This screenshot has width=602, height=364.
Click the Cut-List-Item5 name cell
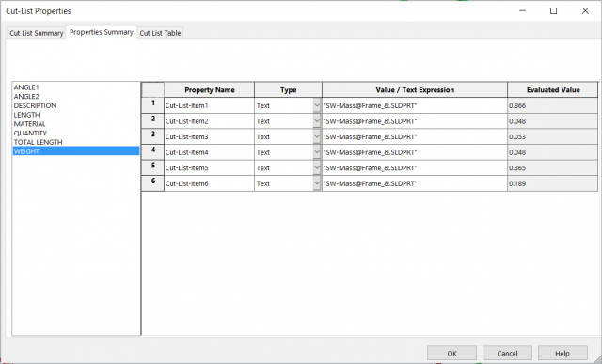[209, 167]
